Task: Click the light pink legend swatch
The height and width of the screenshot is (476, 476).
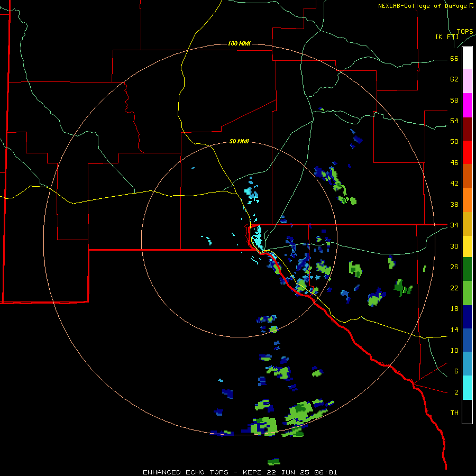Action: point(467,81)
